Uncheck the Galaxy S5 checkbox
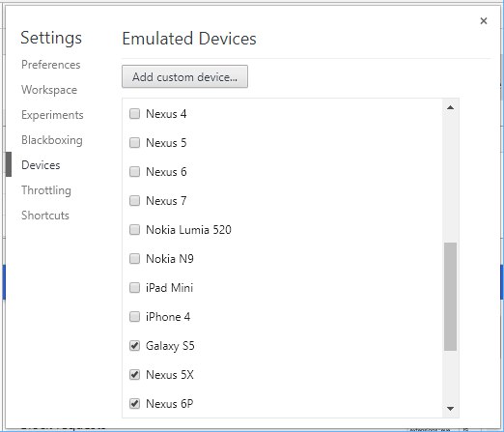The width and height of the screenshot is (504, 432). click(134, 346)
